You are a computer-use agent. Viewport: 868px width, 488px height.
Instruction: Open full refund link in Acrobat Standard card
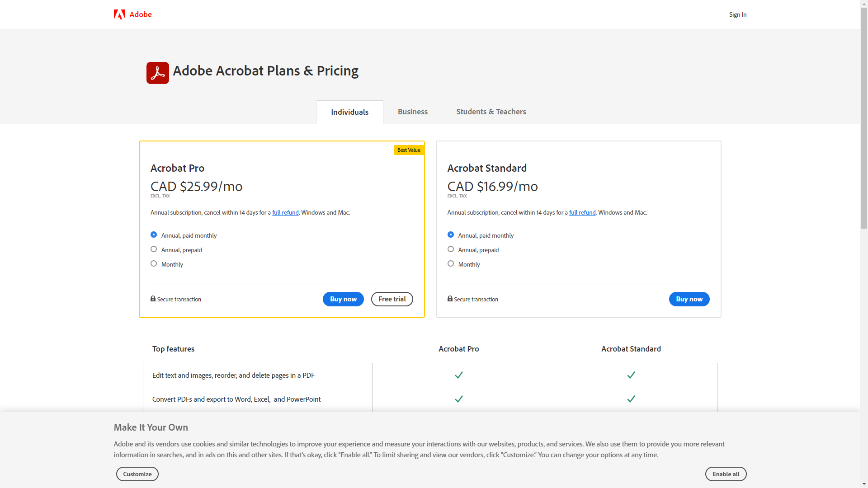[582, 212]
